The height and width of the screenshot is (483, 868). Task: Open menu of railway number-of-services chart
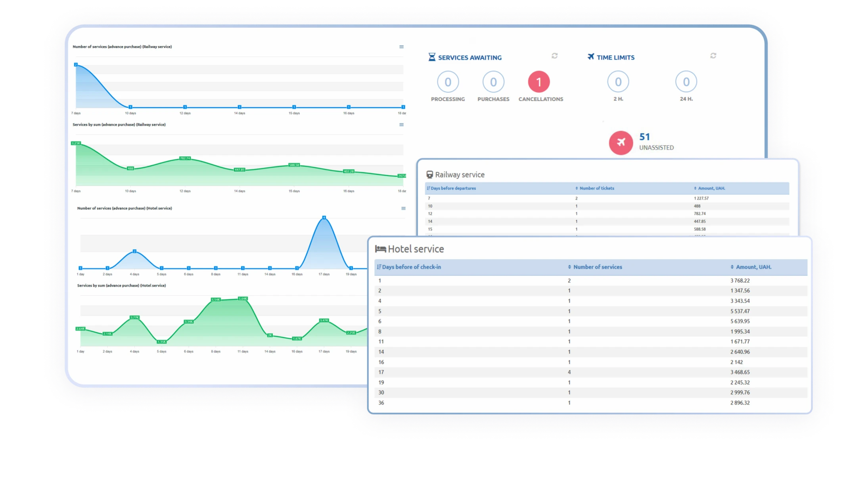tap(401, 47)
